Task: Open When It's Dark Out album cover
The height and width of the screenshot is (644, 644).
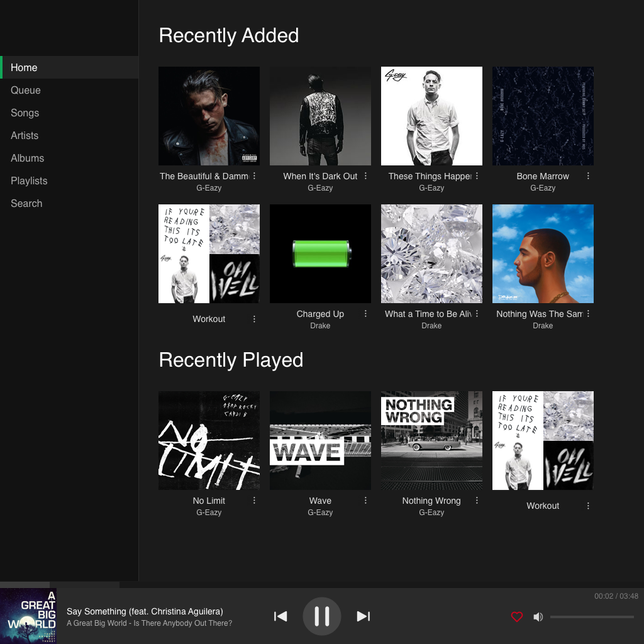Action: (x=320, y=116)
